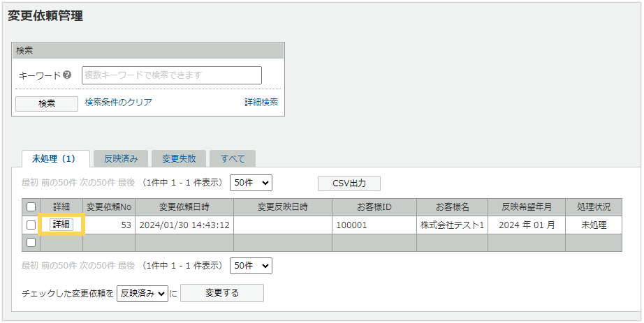Image resolution: width=644 pixels, height=323 pixels.
Task: Open the 詳細検索 link
Action: pyautogui.click(x=261, y=103)
